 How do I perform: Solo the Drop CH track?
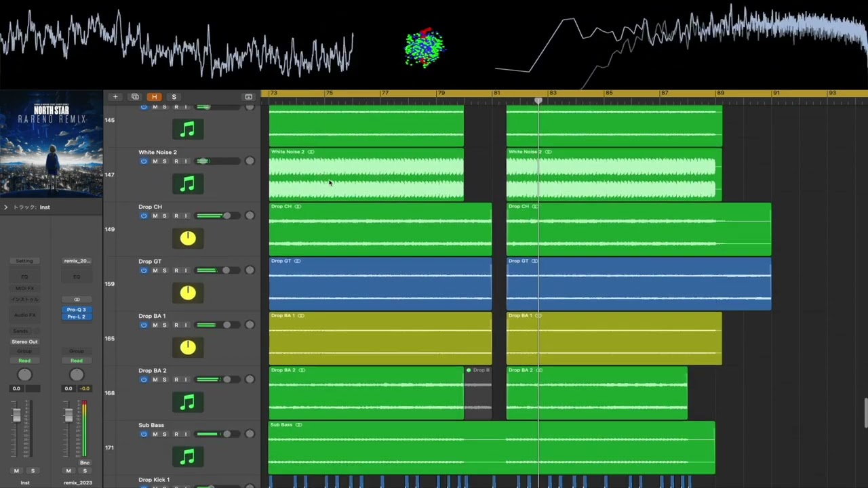(x=164, y=216)
